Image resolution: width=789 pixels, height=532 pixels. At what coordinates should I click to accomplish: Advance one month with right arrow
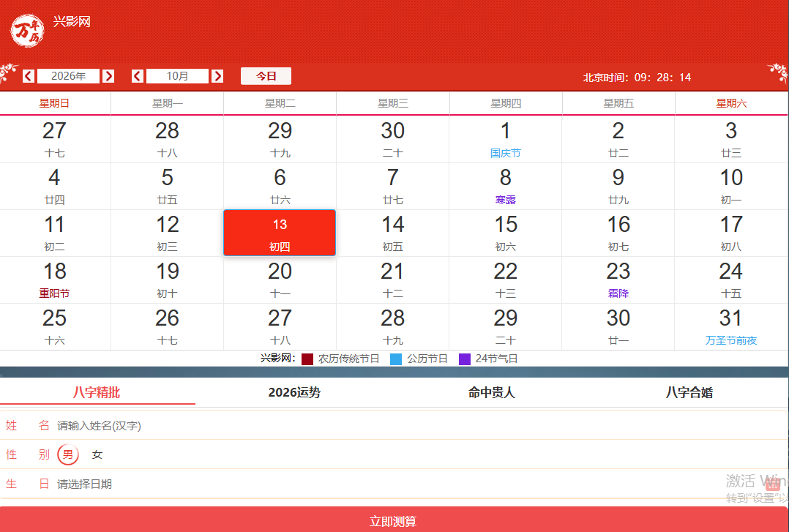pyautogui.click(x=217, y=76)
